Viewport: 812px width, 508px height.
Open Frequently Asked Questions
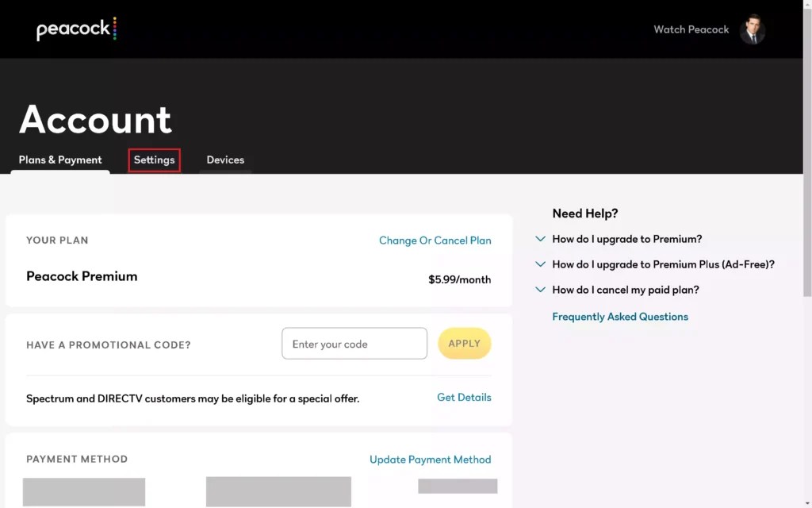click(620, 316)
